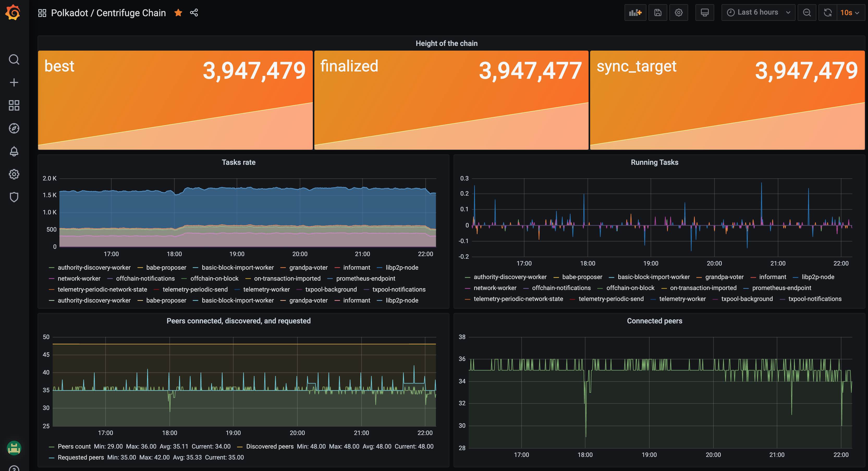Click network-worker color swatch in Tasks rate legend
This screenshot has height=471, width=868.
pos(52,279)
